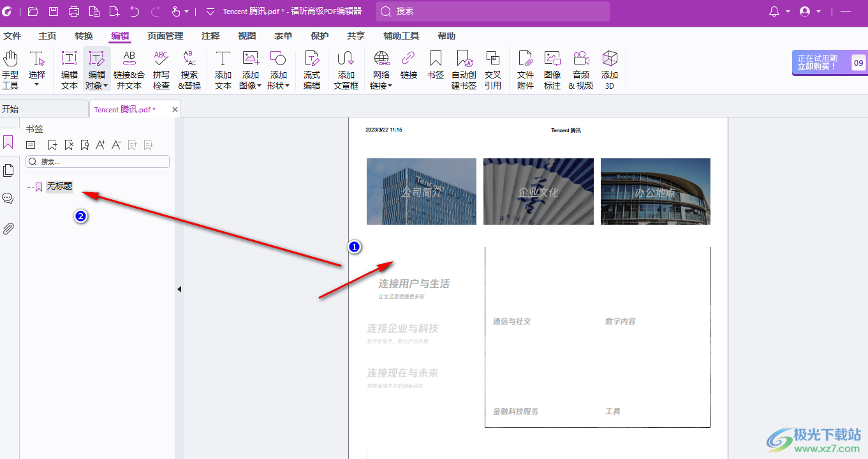Screen dimensions: 868x459
Task: Click the Undo arrow in the title bar
Action: (x=133, y=11)
